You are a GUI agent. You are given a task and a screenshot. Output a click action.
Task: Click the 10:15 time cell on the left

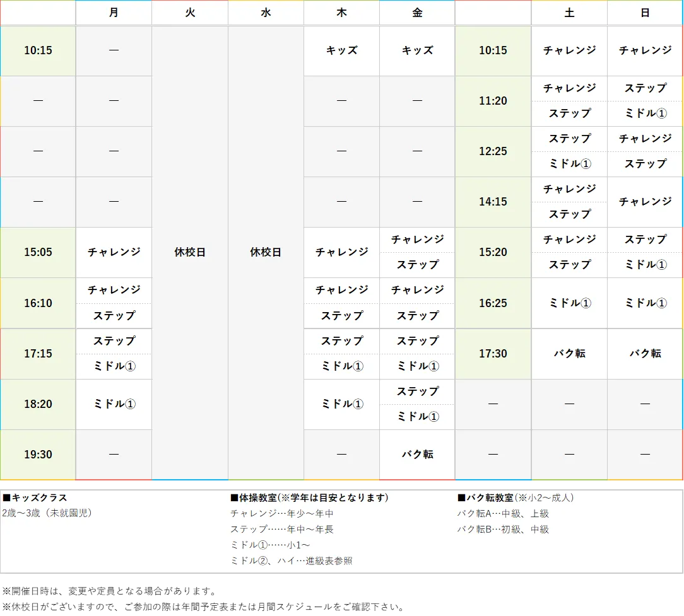click(x=37, y=50)
